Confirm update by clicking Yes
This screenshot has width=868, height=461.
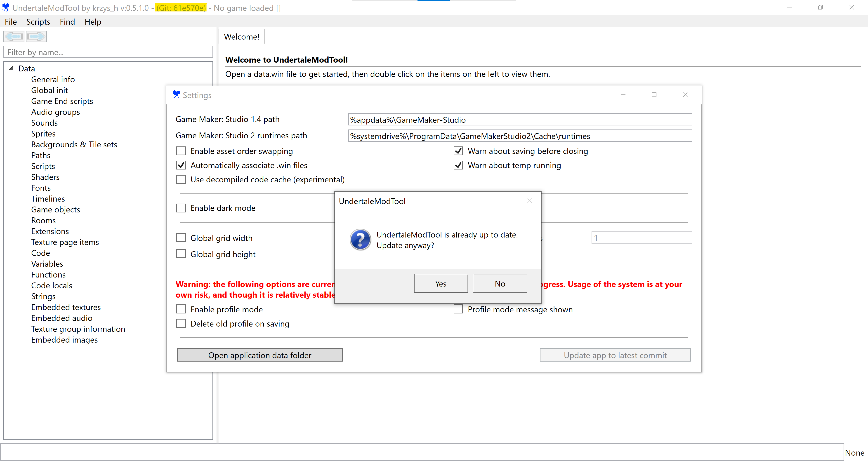pyautogui.click(x=441, y=283)
